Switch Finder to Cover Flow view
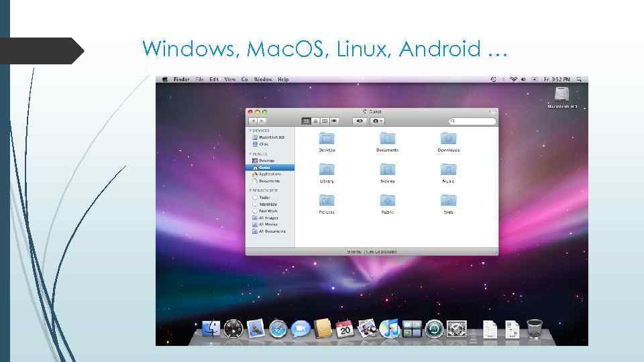Viewport: 644px width, 362px height. (334, 121)
